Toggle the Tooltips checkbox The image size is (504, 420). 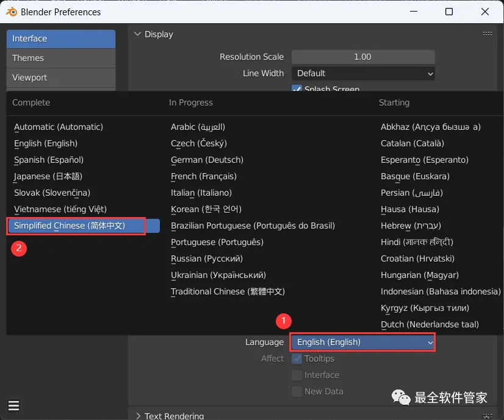(297, 358)
